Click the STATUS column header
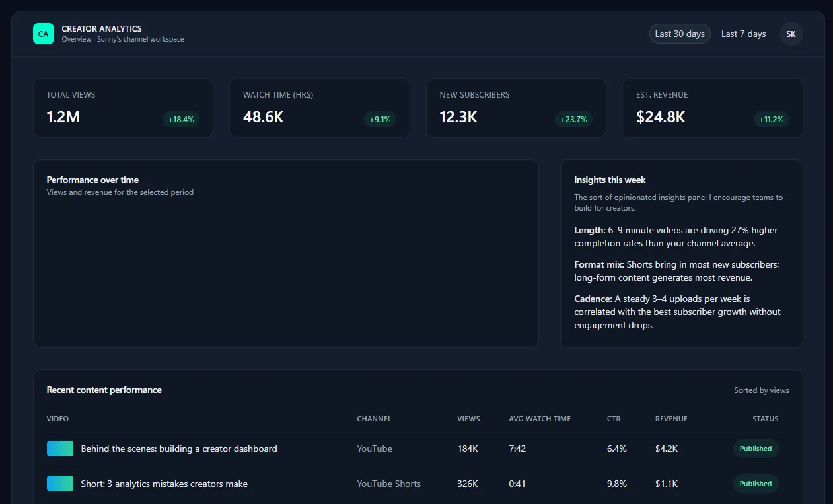The image size is (833, 504). click(765, 419)
